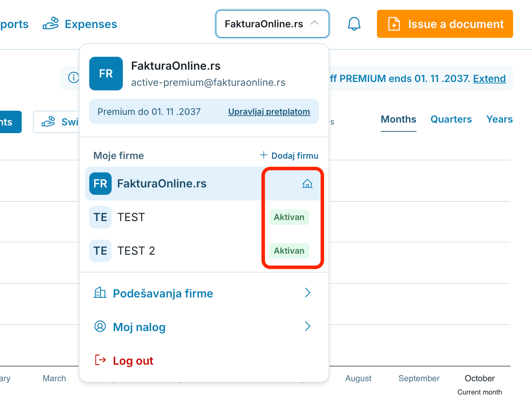
Task: Click the October axis label
Action: (479, 378)
